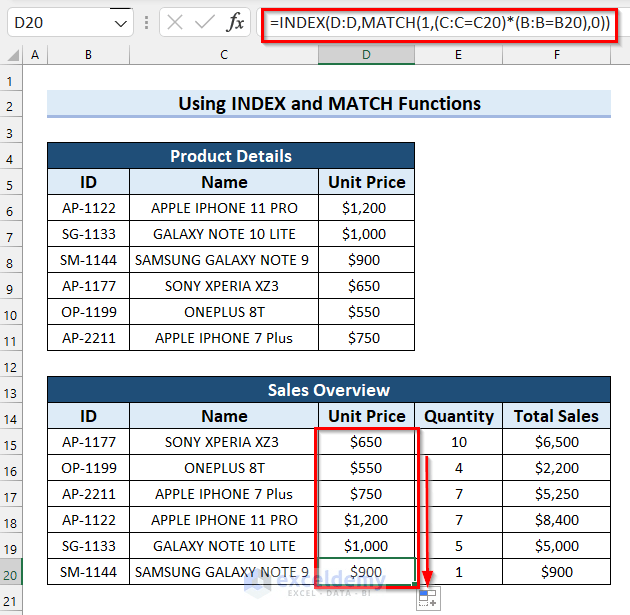Viewport: 630px width, 615px height.
Task: Select column B header
Action: point(88,55)
